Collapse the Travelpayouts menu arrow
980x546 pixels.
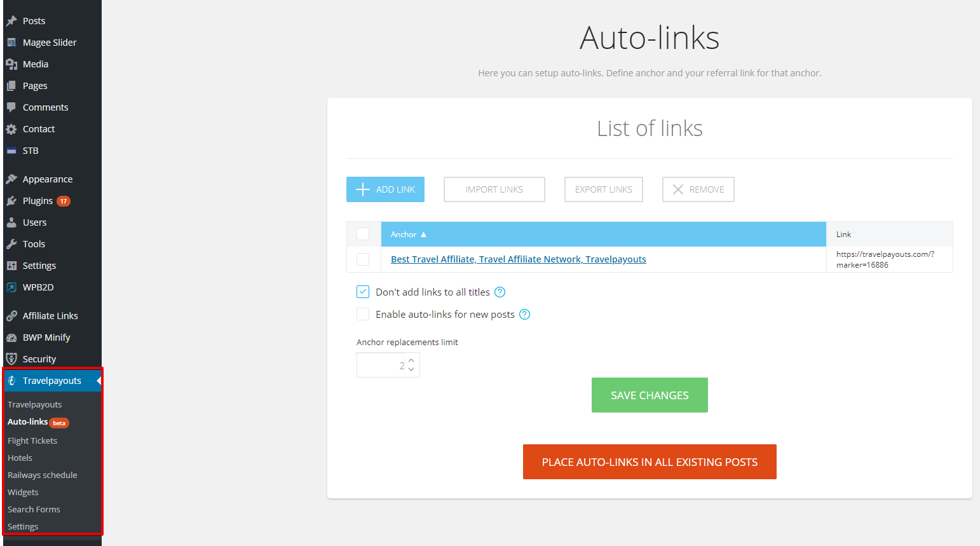coord(99,381)
